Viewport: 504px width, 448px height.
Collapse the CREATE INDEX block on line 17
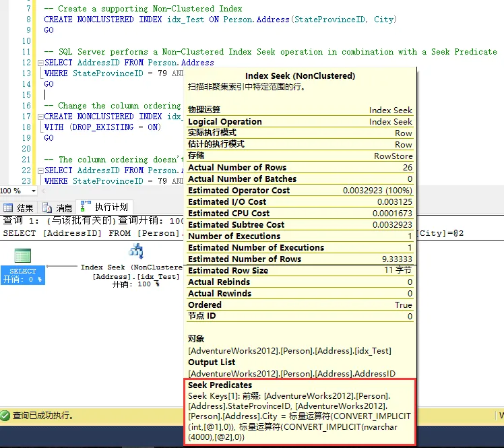[40, 117]
